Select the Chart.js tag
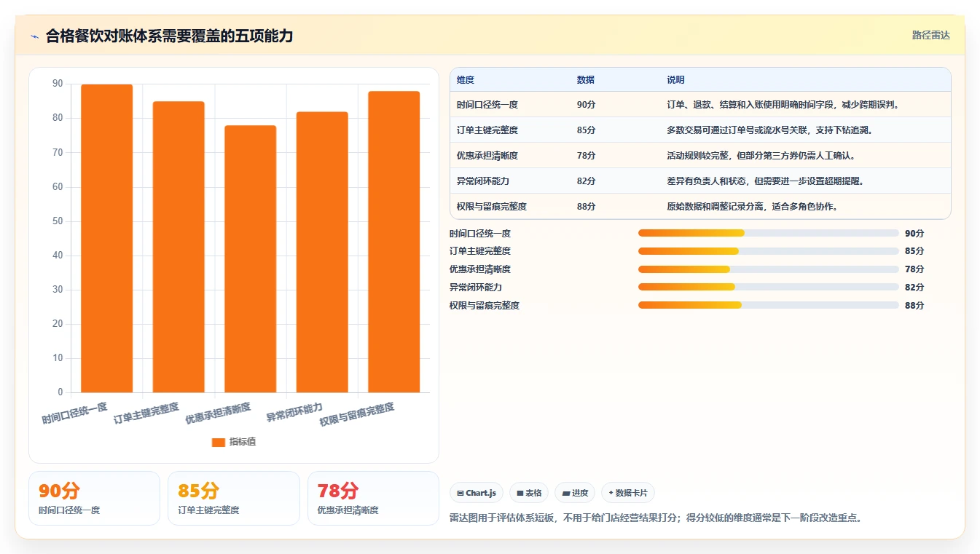 point(476,493)
